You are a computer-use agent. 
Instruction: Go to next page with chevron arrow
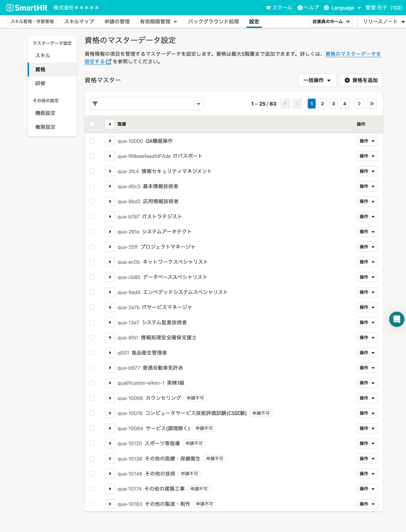pos(359,104)
